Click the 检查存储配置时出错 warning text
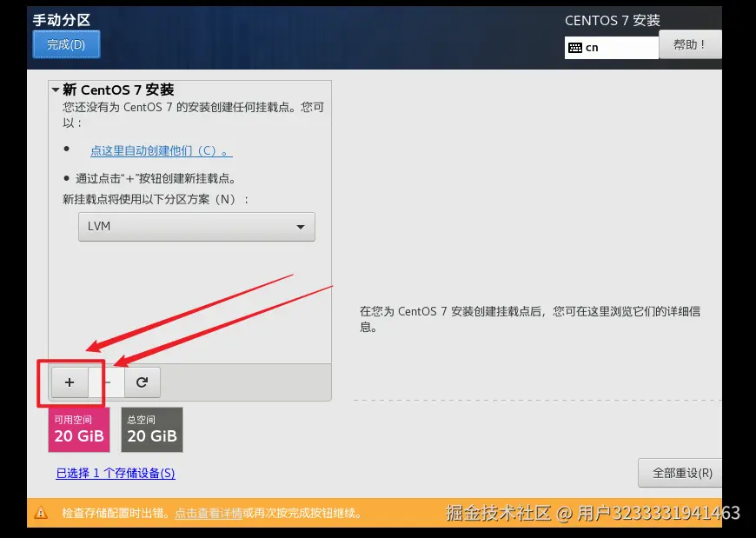This screenshot has height=538, width=756. (116, 513)
